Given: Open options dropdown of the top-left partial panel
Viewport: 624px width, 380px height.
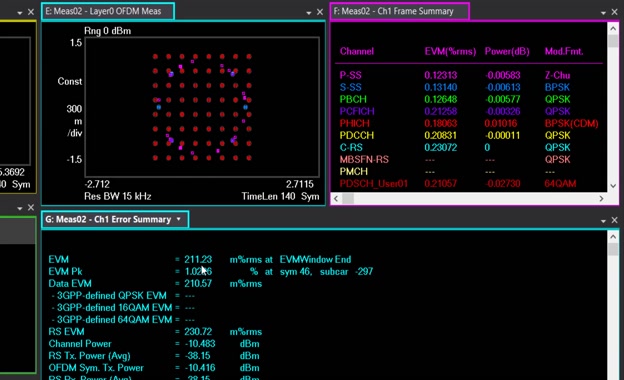Looking at the screenshot, I should [x=20, y=13].
